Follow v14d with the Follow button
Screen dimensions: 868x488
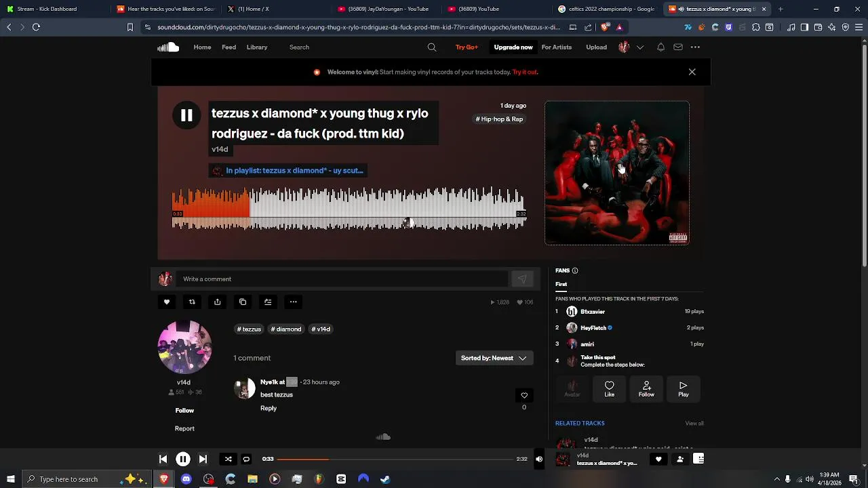pyautogui.click(x=184, y=410)
